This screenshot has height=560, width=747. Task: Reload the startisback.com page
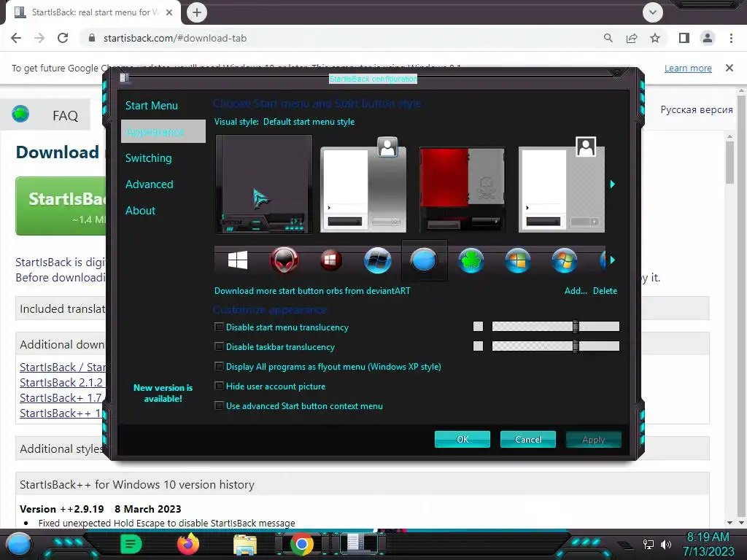[63, 38]
